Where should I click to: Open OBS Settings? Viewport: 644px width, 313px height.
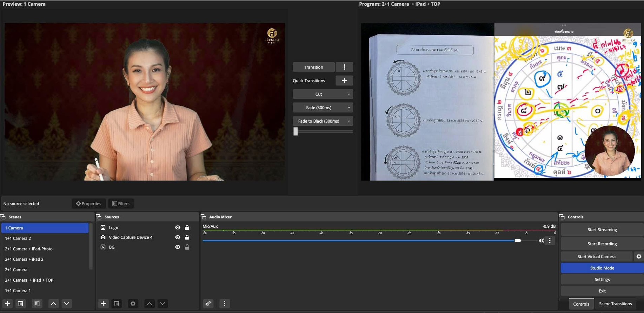(x=602, y=280)
